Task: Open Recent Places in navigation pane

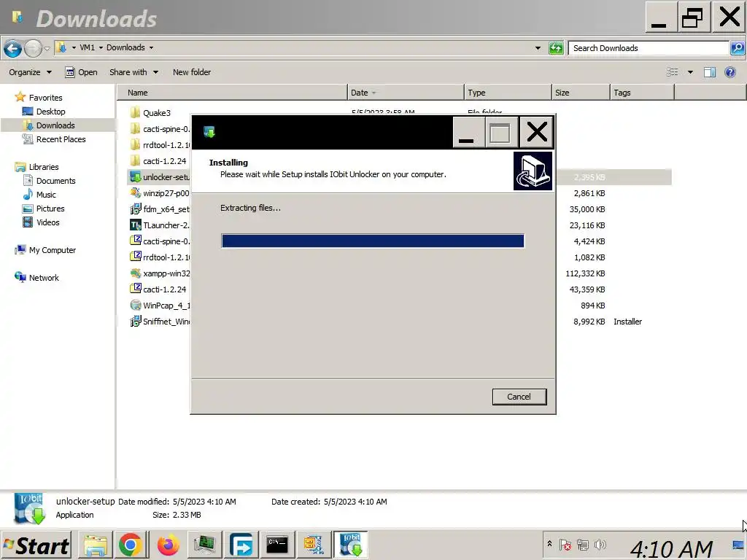Action: tap(61, 139)
